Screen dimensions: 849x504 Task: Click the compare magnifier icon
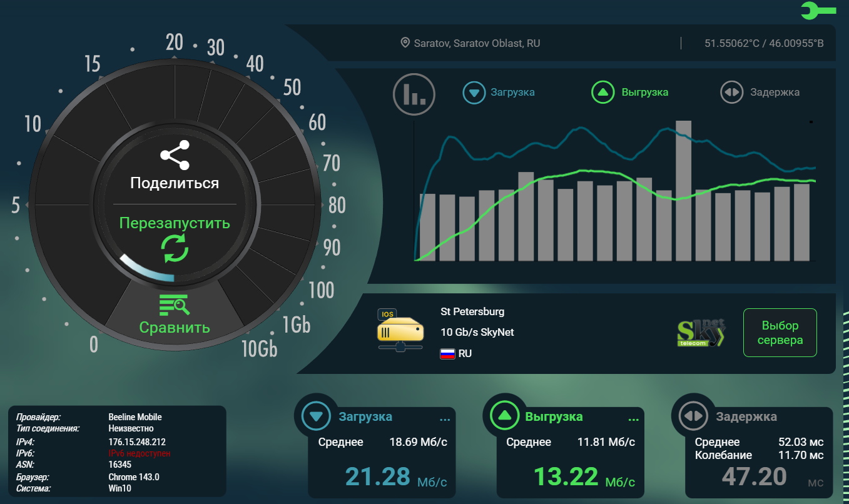tap(175, 305)
